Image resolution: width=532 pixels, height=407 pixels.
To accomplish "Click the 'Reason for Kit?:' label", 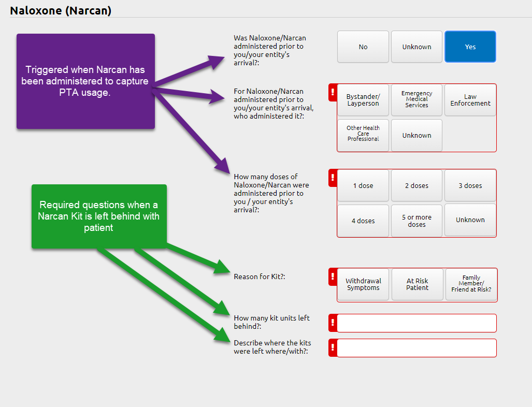I will 260,277.
